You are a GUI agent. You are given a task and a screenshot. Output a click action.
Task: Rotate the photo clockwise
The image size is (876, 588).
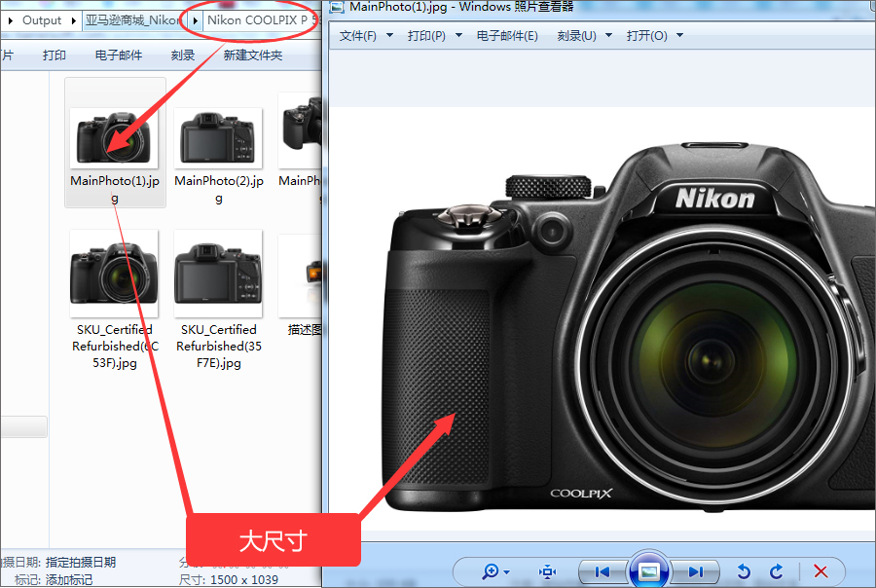776,571
